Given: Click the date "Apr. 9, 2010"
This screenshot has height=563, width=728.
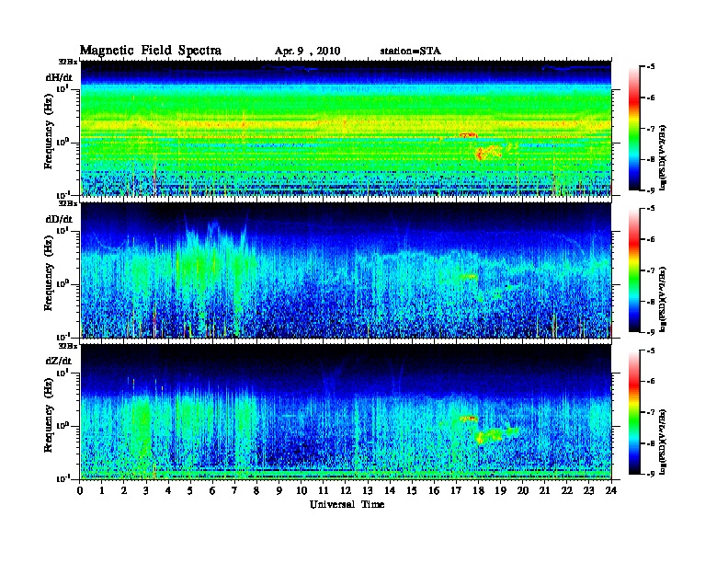Looking at the screenshot, I should coord(307,52).
